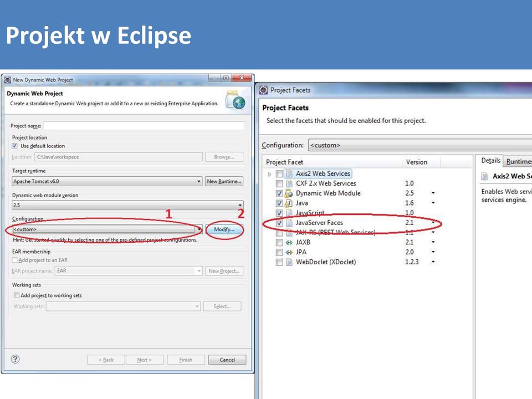Open version dropdown for JPA facet
Viewport: 532px width, 399px height.
[x=433, y=252]
